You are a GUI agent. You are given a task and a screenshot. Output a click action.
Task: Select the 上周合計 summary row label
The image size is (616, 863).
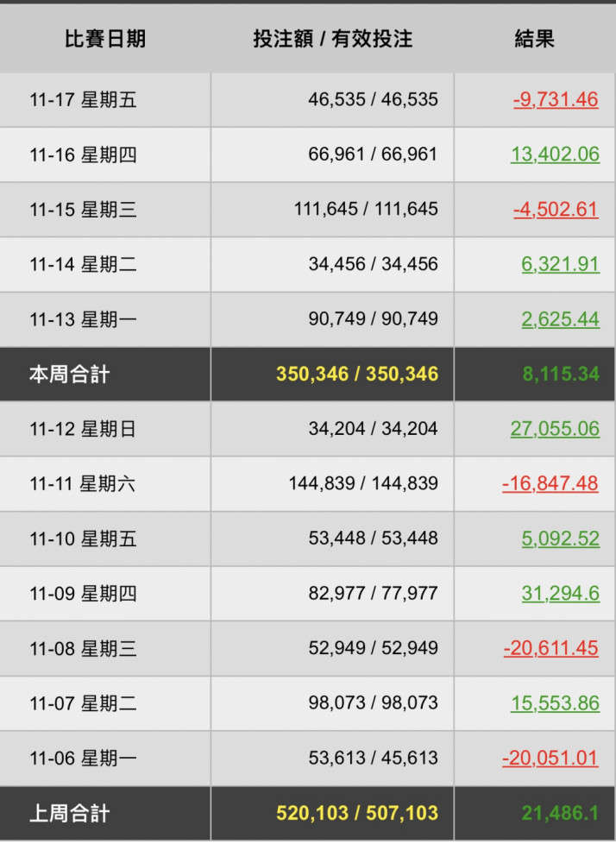pos(69,814)
